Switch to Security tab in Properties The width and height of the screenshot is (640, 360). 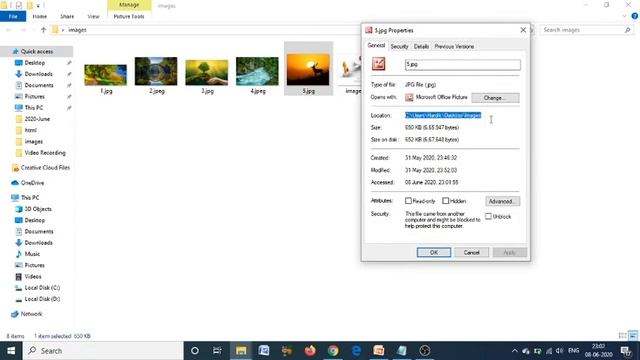[399, 47]
